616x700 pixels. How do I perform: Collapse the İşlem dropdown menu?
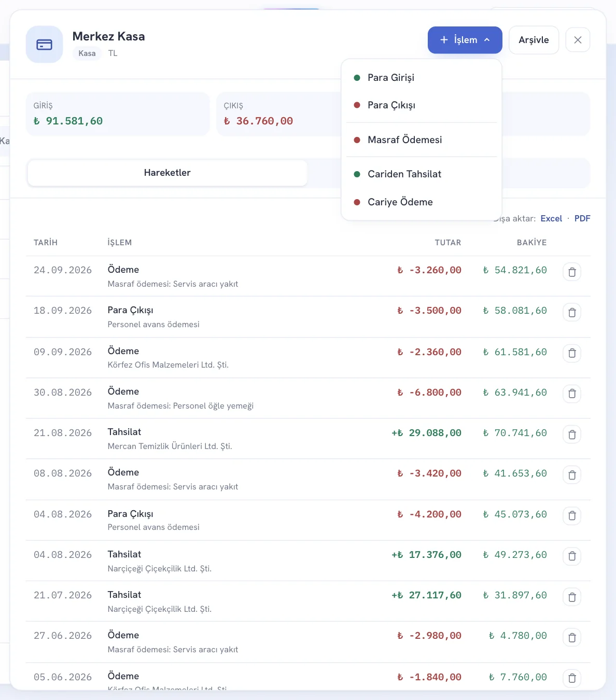pos(465,40)
